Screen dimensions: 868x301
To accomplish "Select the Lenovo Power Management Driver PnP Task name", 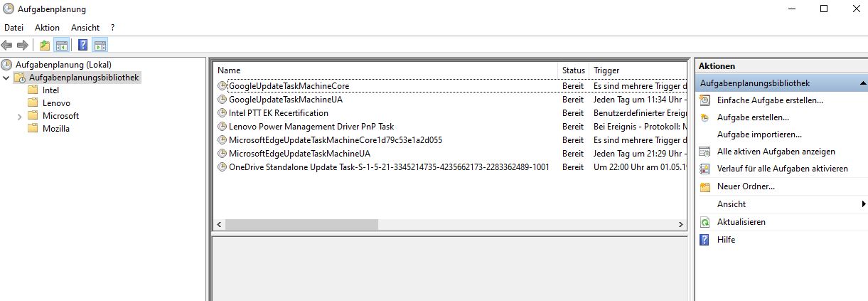I will (x=311, y=127).
